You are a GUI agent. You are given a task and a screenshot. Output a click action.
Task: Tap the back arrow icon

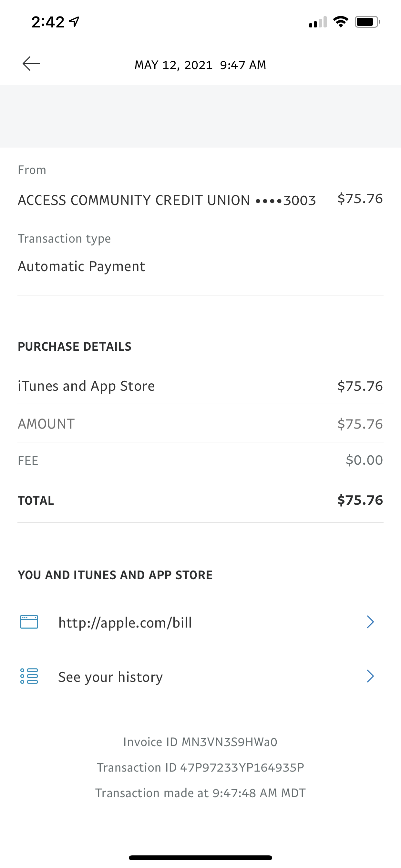(x=31, y=63)
